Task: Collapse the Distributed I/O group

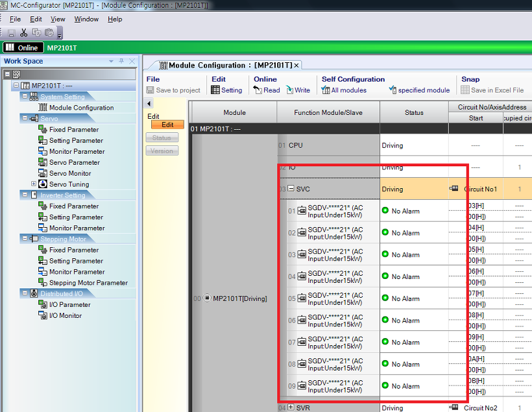Action: (x=25, y=293)
